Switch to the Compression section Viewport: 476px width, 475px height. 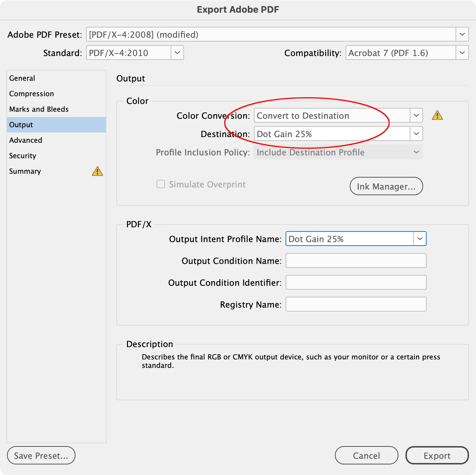click(56, 94)
